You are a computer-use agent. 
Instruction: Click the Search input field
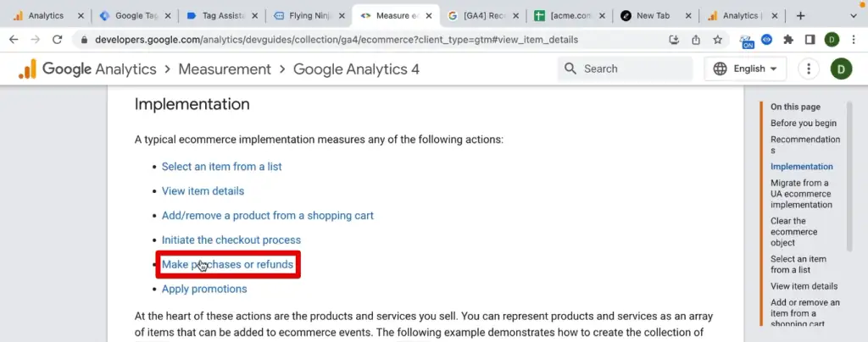tap(625, 69)
